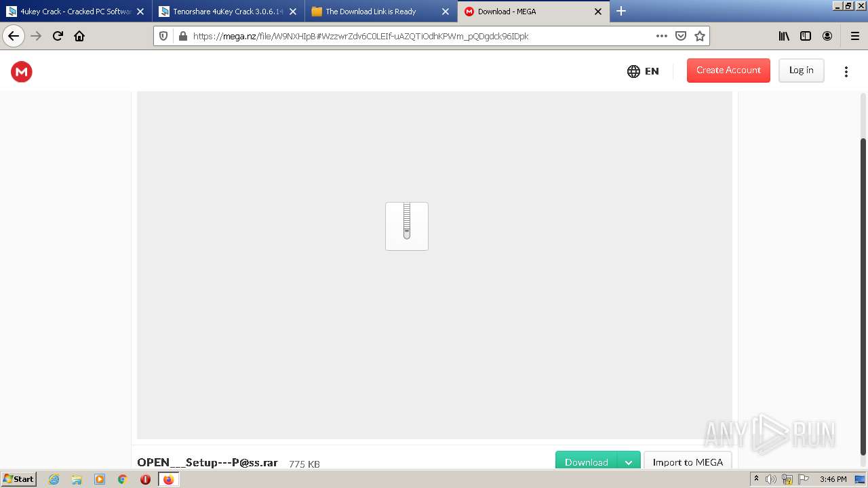Open the Firefox hamburger menu
Image resolution: width=868 pixels, height=488 pixels.
click(x=854, y=36)
